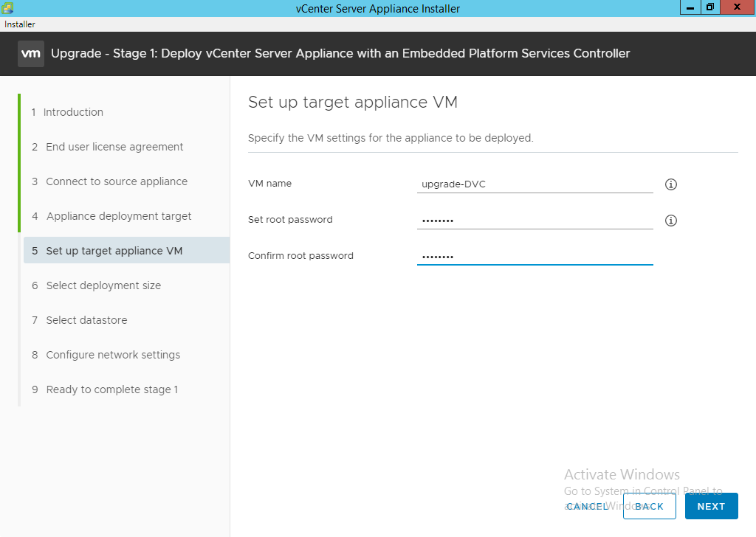Click the VM name input field
Image resolution: width=756 pixels, height=537 pixels.
pos(535,184)
